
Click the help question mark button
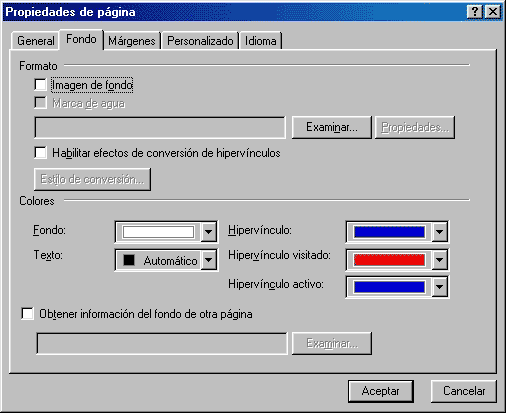pyautogui.click(x=475, y=12)
